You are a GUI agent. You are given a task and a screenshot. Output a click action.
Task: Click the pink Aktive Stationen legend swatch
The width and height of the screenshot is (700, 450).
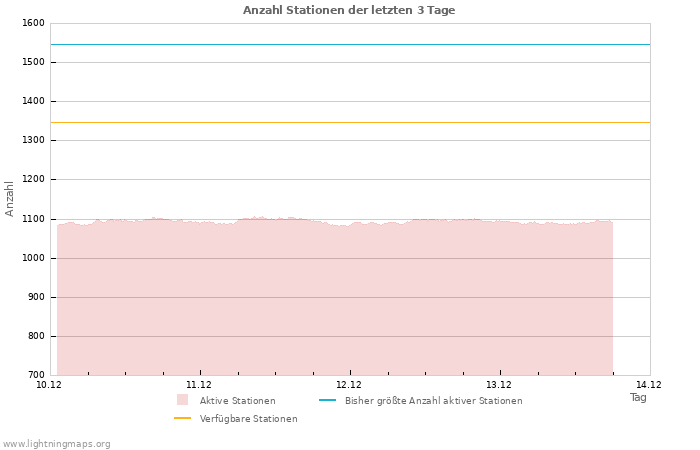tap(182, 400)
